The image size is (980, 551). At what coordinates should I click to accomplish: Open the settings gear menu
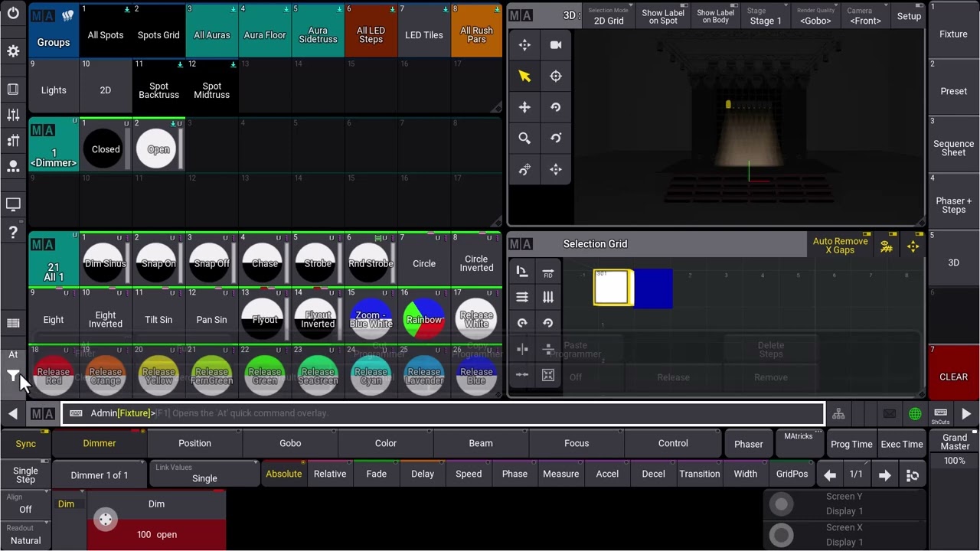coord(13,51)
